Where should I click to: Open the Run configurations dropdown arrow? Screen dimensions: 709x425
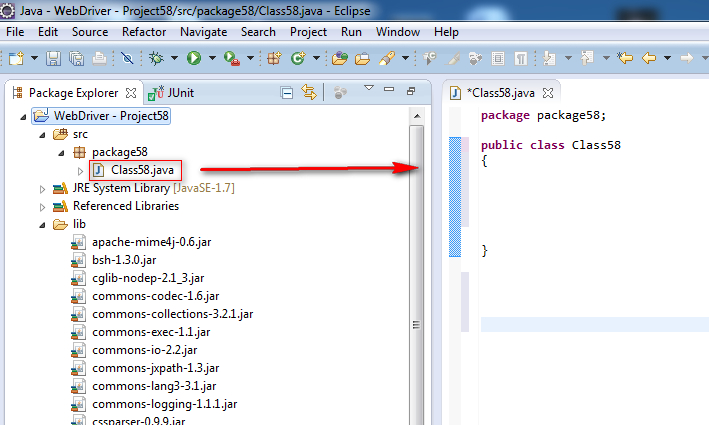coord(212,58)
